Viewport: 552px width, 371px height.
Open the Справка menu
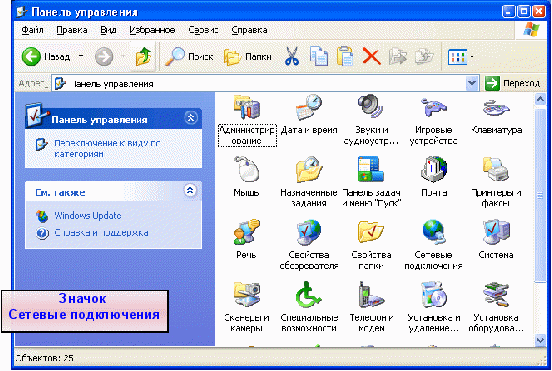pos(249,30)
